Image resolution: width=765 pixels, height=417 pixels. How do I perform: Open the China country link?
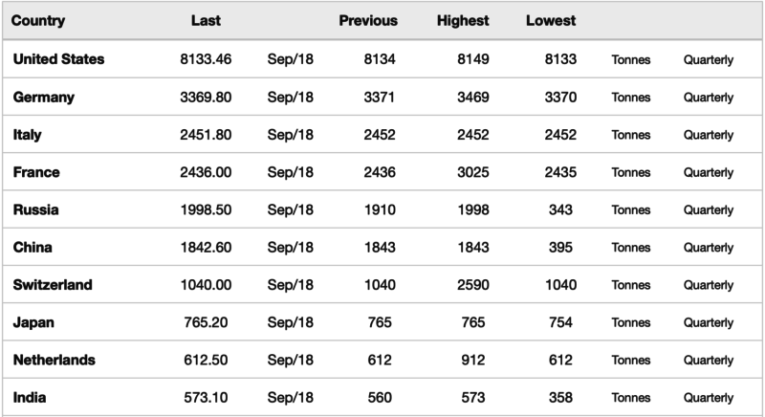coord(32,248)
